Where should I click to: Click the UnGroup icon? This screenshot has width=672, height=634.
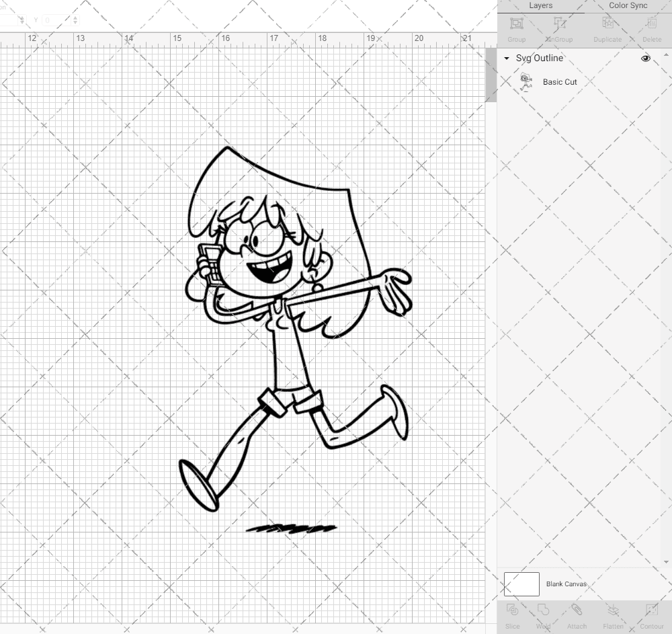(559, 24)
